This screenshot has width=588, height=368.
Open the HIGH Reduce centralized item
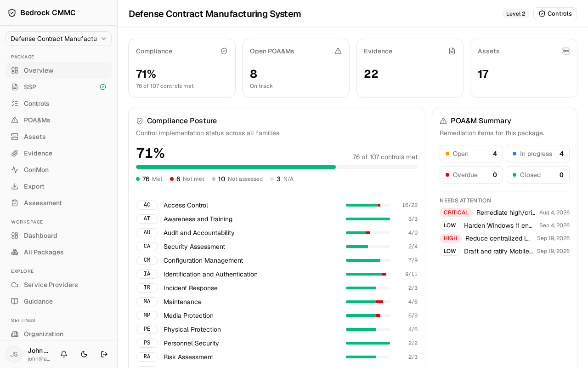pos(504,238)
